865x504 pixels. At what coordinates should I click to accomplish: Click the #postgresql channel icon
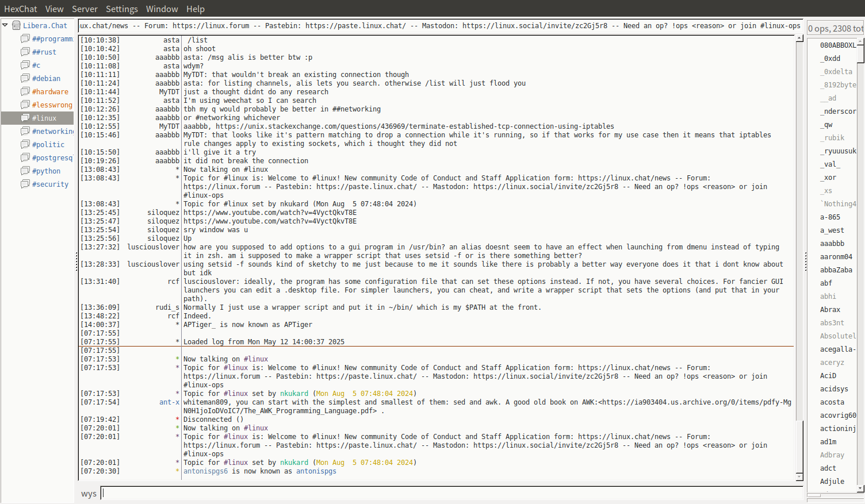coord(25,157)
